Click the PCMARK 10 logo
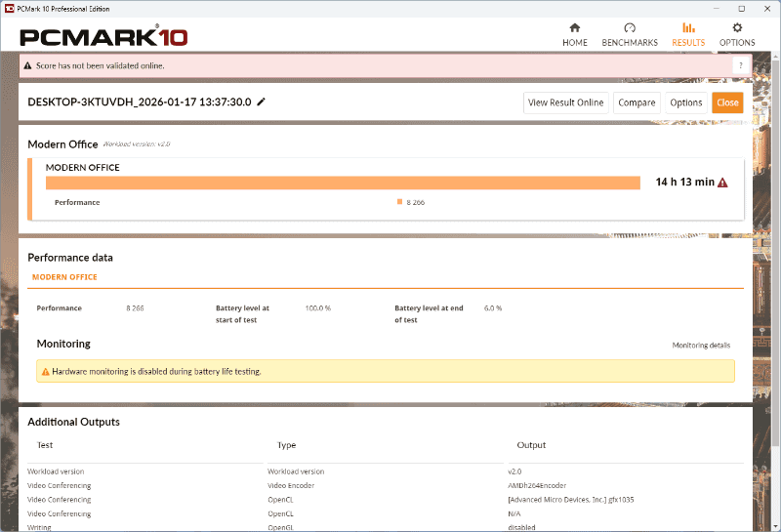This screenshot has width=781, height=532. point(103,36)
